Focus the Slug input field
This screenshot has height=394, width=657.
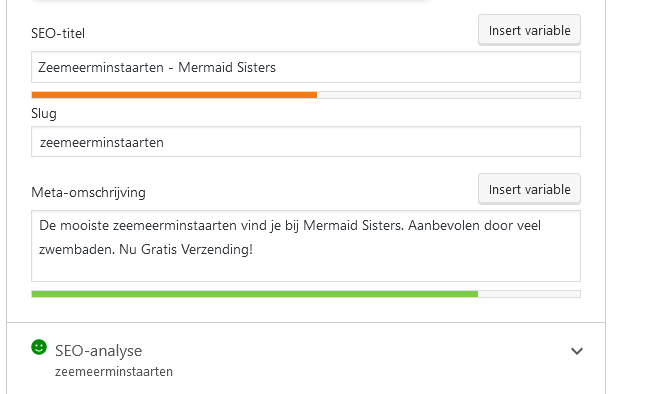pyautogui.click(x=306, y=142)
